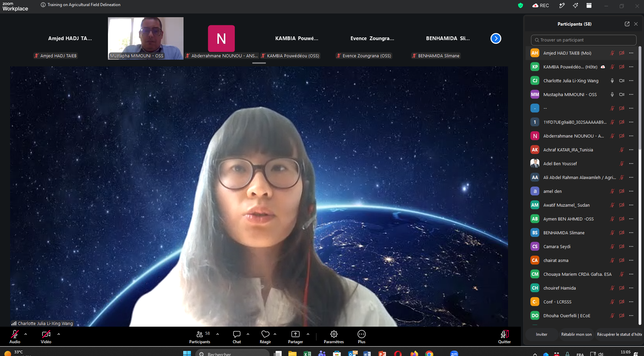This screenshot has height=356, width=644.
Task: Open more options for Mustapha MIMOUNI - OSS row
Action: 631,94
